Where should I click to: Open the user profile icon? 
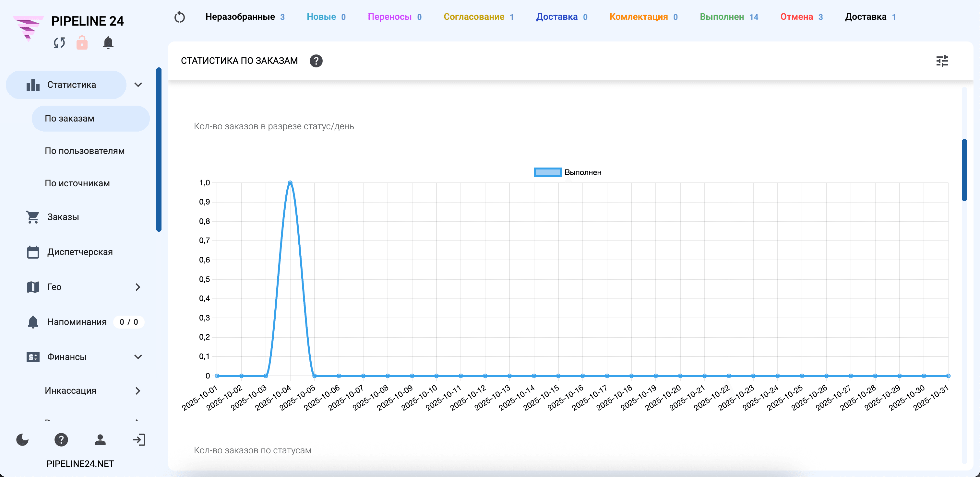point(100,440)
